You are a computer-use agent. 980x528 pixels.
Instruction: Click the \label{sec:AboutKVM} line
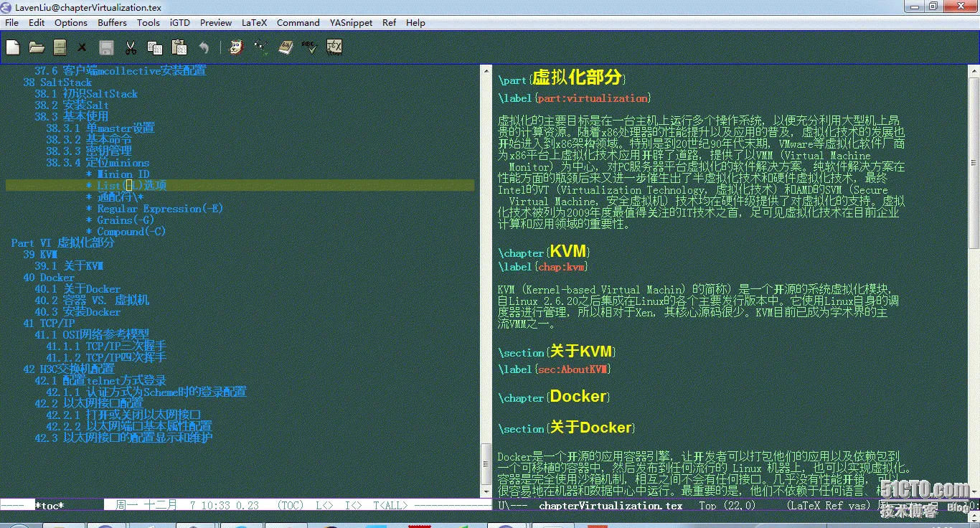click(555, 369)
